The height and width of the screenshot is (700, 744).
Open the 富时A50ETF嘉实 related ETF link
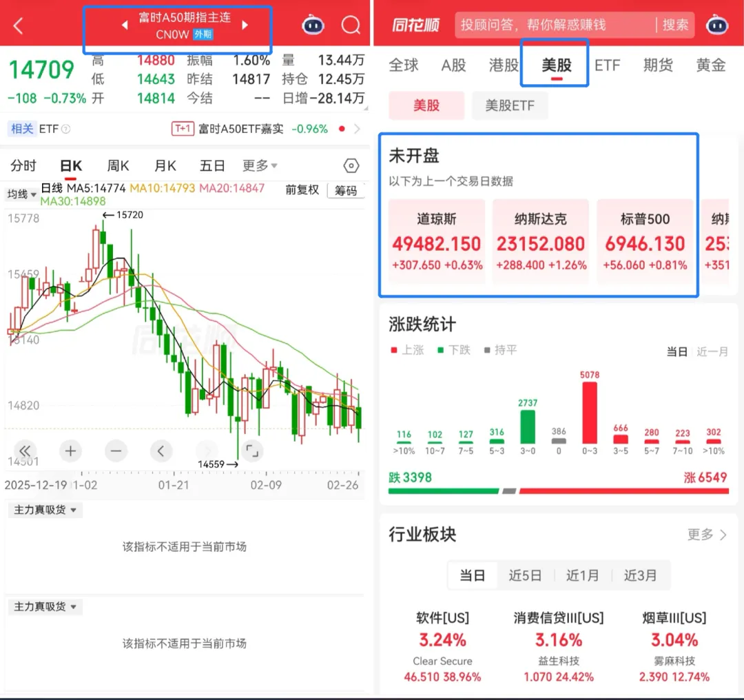[241, 129]
